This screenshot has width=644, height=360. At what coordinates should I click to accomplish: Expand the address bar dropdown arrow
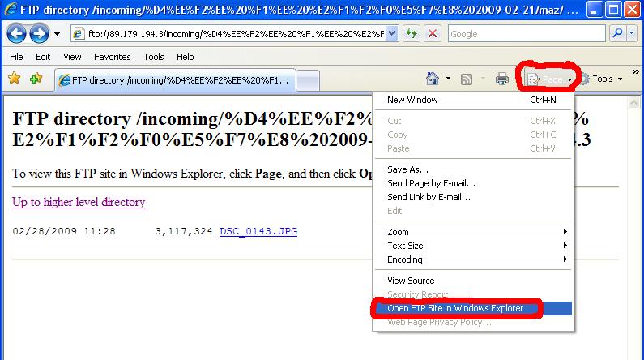pyautogui.click(x=392, y=34)
